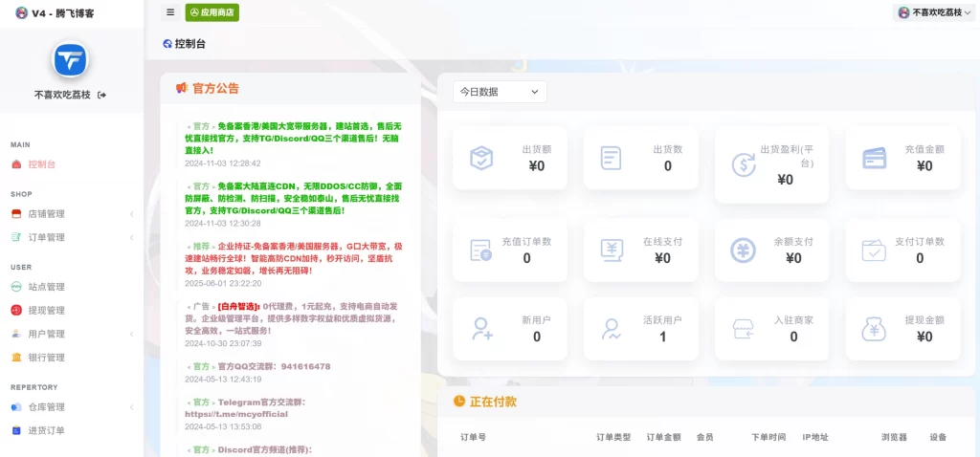Viewport: 980px width, 457px height.
Task: Click the 控制台 breadcrumb icon in header
Action: coord(167,44)
